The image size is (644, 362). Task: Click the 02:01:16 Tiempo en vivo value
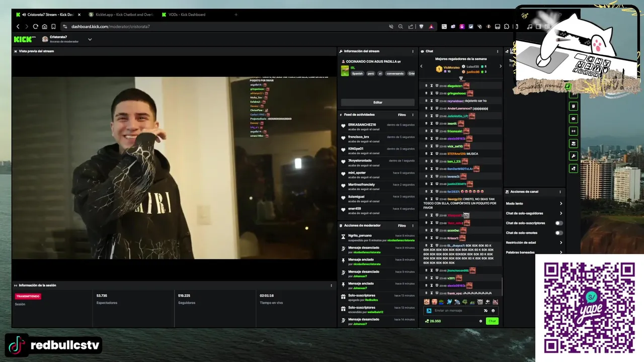tap(267, 296)
